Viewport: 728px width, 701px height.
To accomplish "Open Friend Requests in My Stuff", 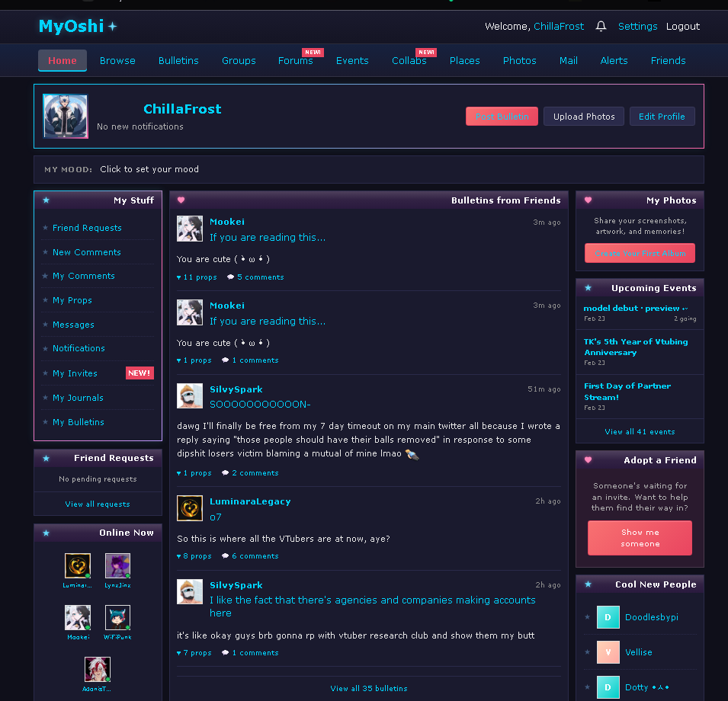I will click(x=88, y=228).
